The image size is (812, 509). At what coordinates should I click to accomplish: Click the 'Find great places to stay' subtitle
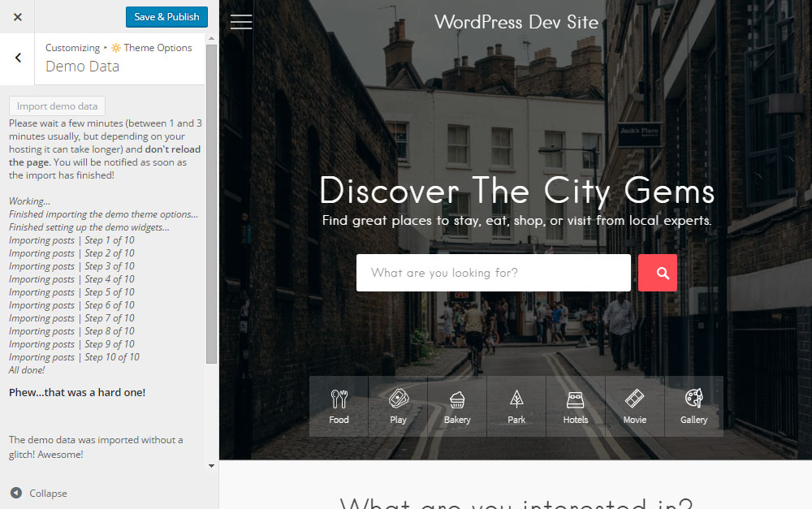516,221
